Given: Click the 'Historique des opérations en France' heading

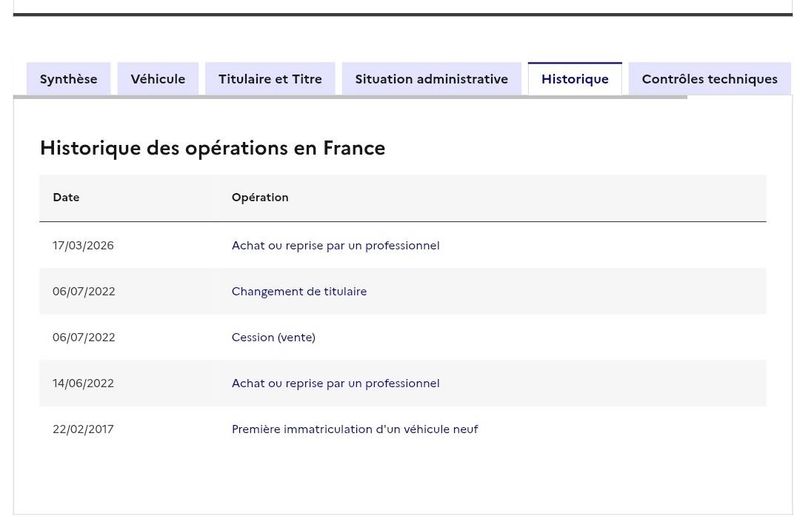Looking at the screenshot, I should [x=213, y=148].
